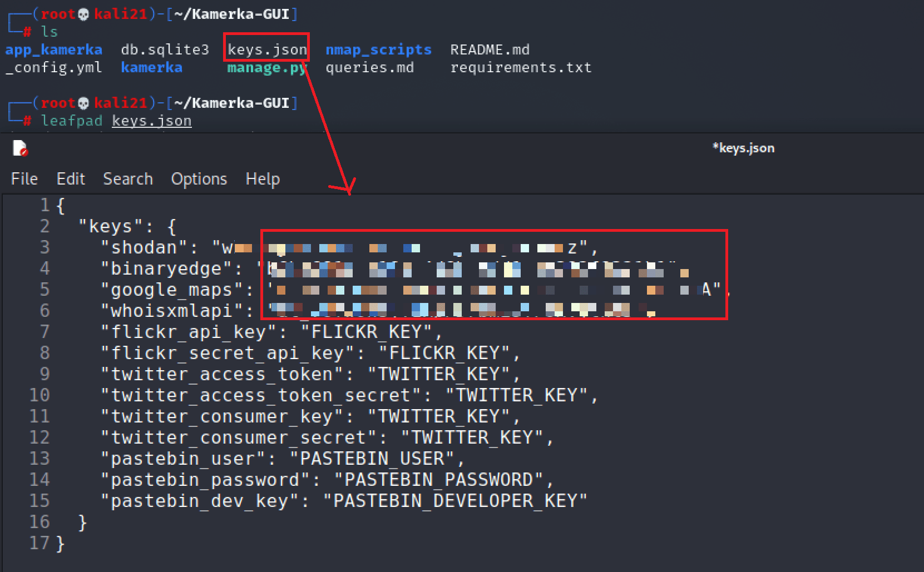
Task: Click the *keys.json window title
Action: click(743, 148)
